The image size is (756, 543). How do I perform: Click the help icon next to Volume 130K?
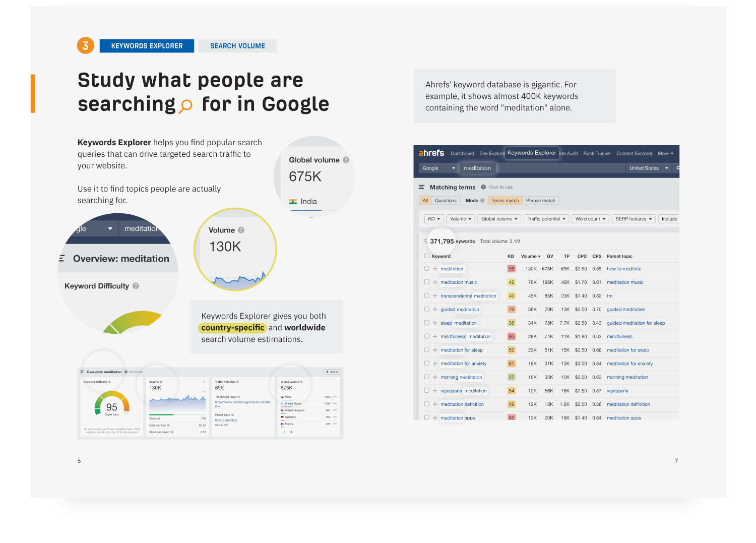(x=241, y=230)
